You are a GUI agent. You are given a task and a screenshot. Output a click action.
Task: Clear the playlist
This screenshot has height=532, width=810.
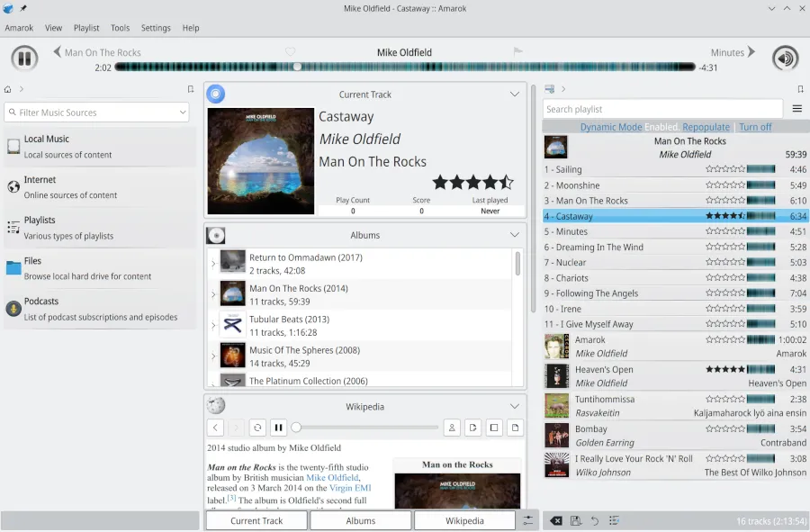tap(556, 520)
